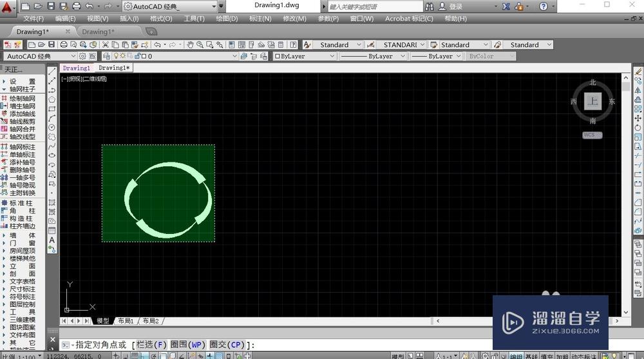Select the Rectangle draw tool
Screen dimensions: 644x359
click(52, 109)
